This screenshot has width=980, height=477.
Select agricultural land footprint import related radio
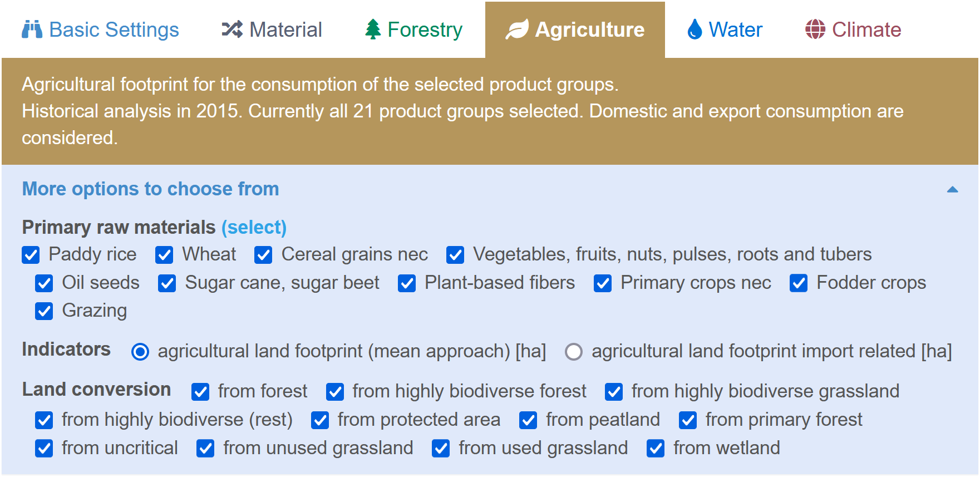(574, 352)
